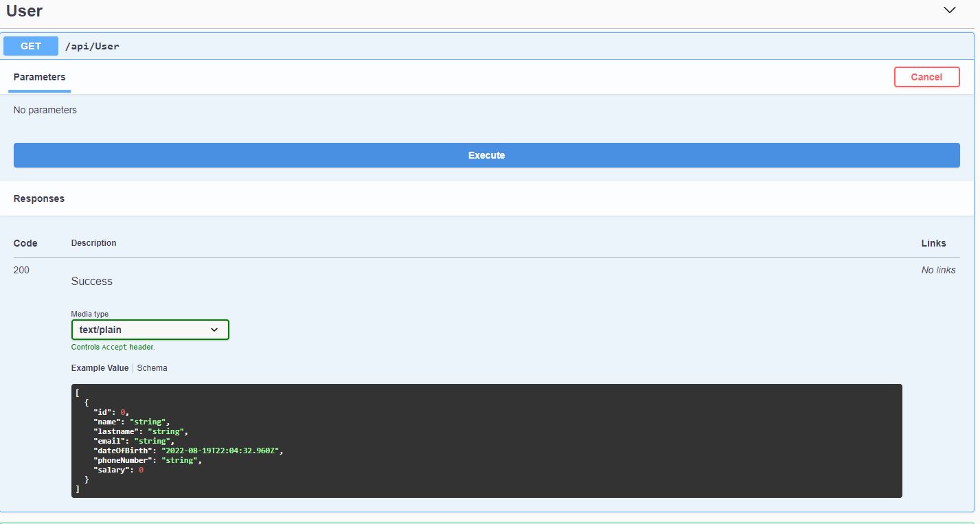Viewport: 980px width, 524px height.
Task: Click the JSON example response block
Action: pyautogui.click(x=486, y=440)
